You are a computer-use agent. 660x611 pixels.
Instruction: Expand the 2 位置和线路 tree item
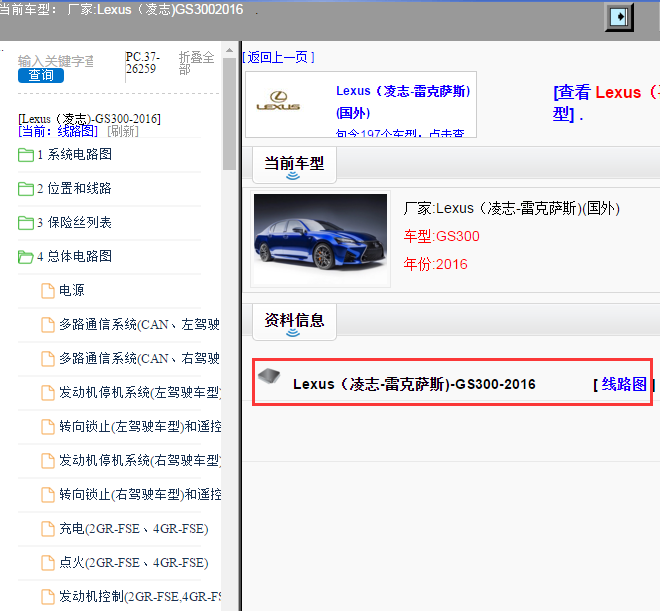coord(75,189)
